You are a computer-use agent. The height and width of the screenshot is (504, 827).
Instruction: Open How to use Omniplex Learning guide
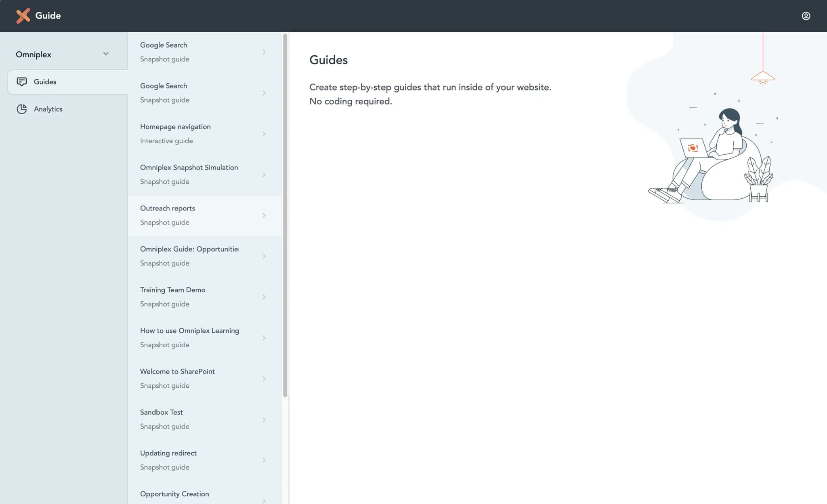coord(205,338)
